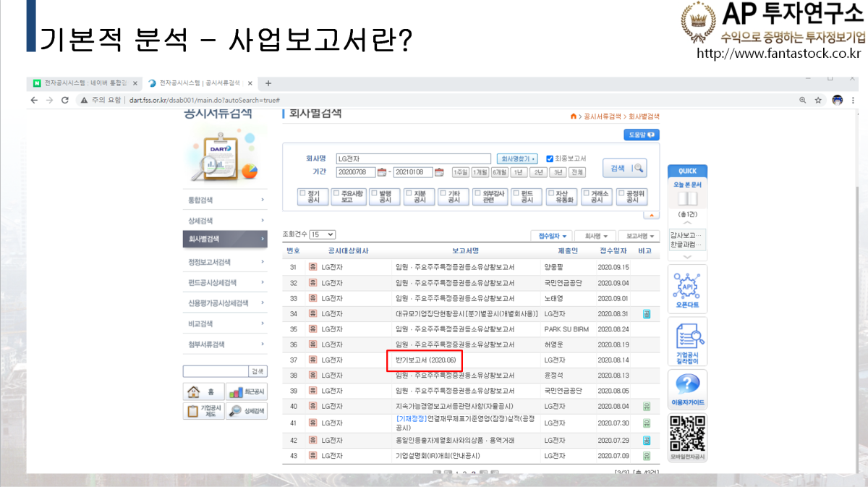The height and width of the screenshot is (487, 868).
Task: Collapse the search filter panel arrow
Action: coord(652,215)
